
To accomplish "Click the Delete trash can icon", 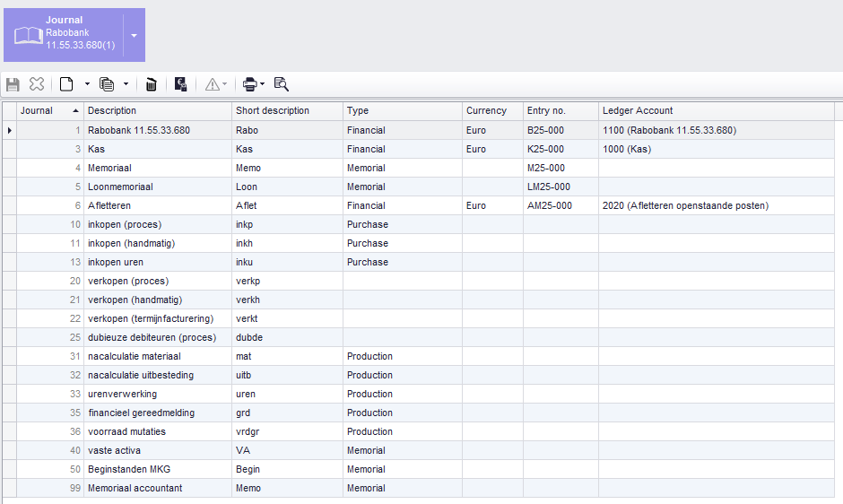I will click(152, 84).
